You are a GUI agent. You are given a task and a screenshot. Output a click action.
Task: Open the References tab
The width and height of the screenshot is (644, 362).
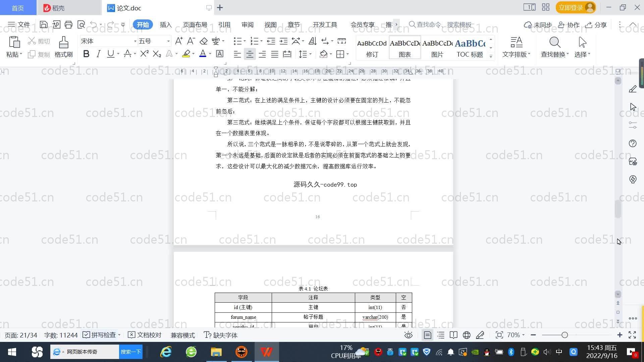coord(224,24)
